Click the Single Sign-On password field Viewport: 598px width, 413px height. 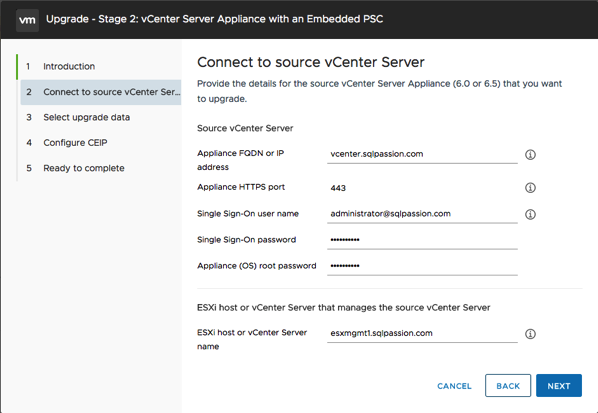pyautogui.click(x=422, y=240)
